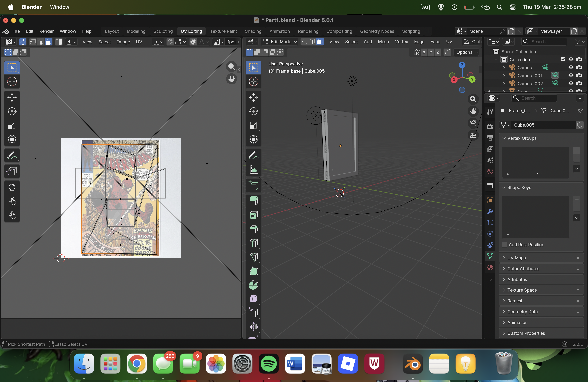588x382 pixels.
Task: Enable the Add Rest Position checkbox
Action: pos(505,244)
